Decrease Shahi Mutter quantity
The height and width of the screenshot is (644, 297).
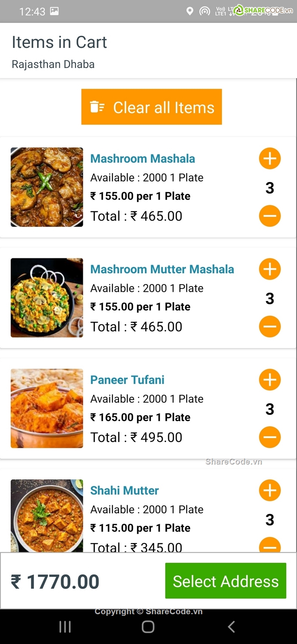[x=270, y=545]
